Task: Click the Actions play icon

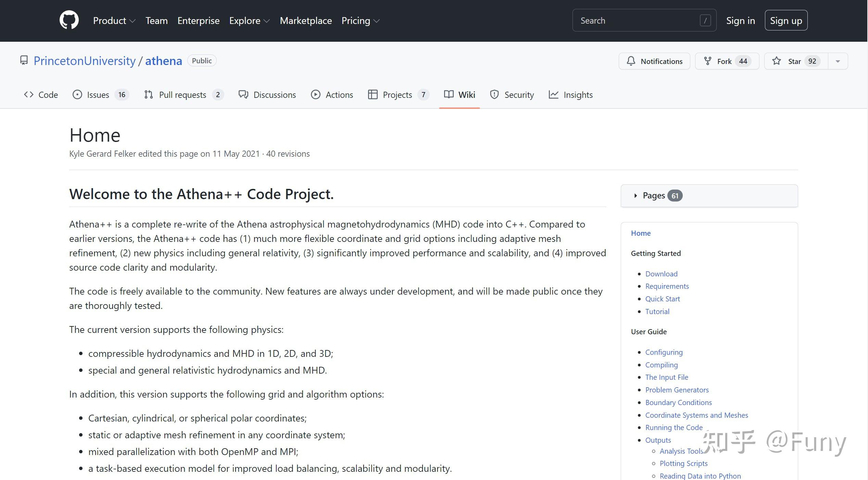Action: [x=315, y=94]
